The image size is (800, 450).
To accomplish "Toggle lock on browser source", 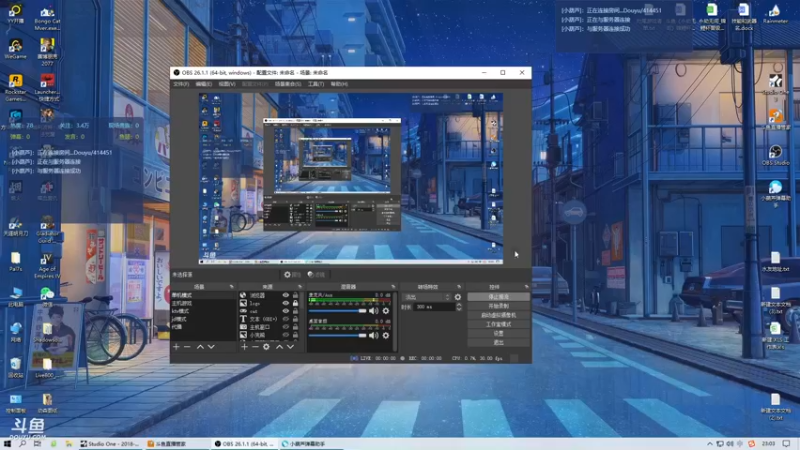I will click(295, 295).
